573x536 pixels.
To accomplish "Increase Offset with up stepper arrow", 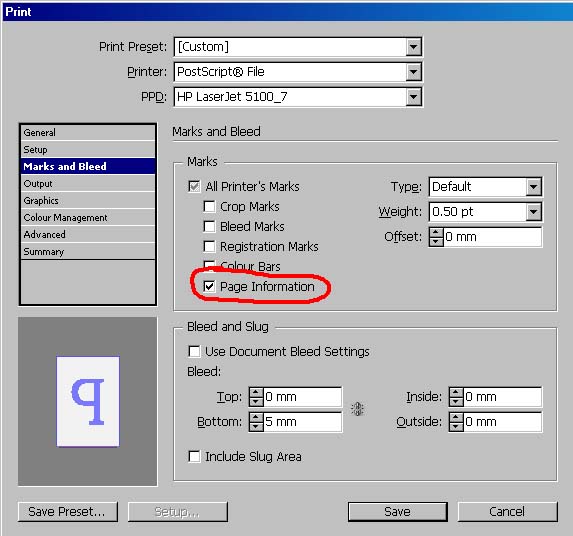I will 436,232.
